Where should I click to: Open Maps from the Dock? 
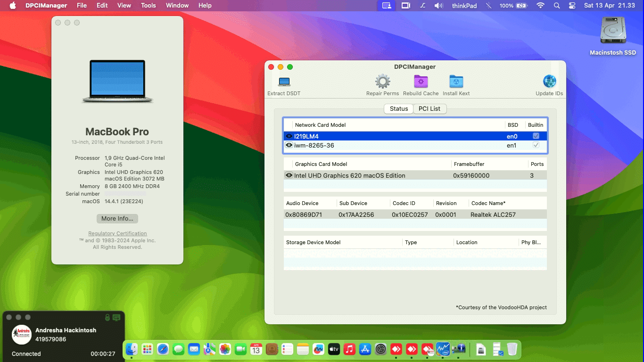tap(209, 349)
